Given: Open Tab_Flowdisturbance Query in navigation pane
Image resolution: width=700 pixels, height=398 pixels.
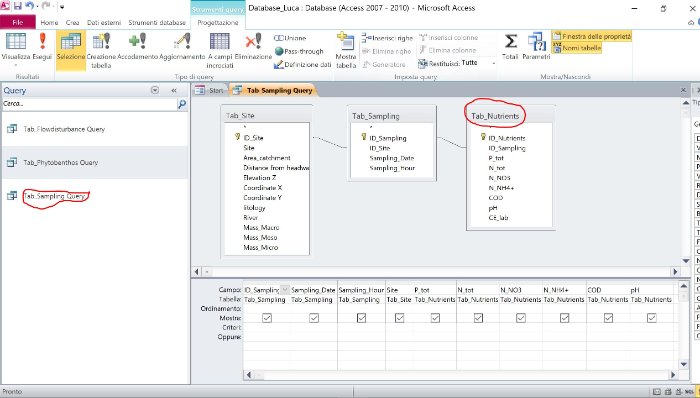Looking at the screenshot, I should [x=64, y=129].
